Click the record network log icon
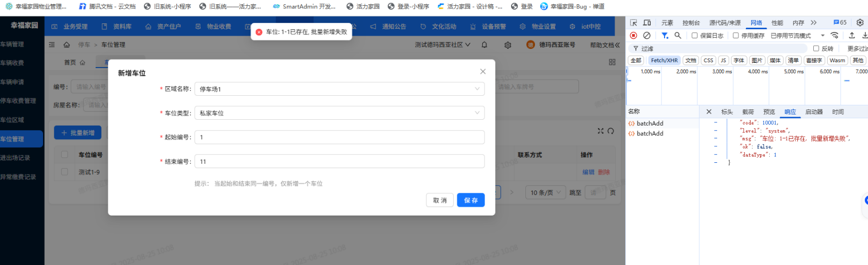The height and width of the screenshot is (265, 868). click(x=633, y=36)
